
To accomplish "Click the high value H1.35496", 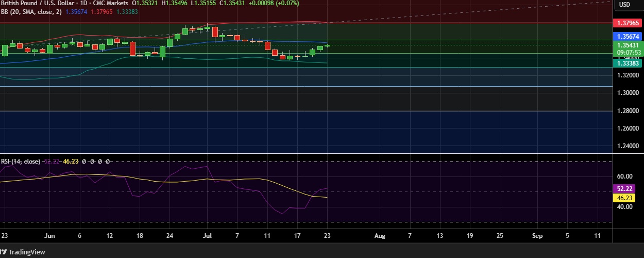I will tap(175, 3).
